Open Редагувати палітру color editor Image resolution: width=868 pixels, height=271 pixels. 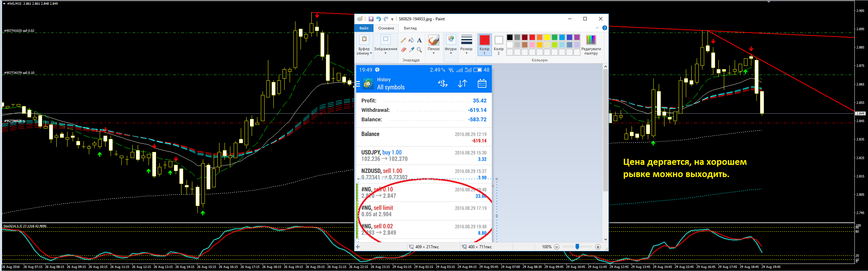tap(591, 44)
